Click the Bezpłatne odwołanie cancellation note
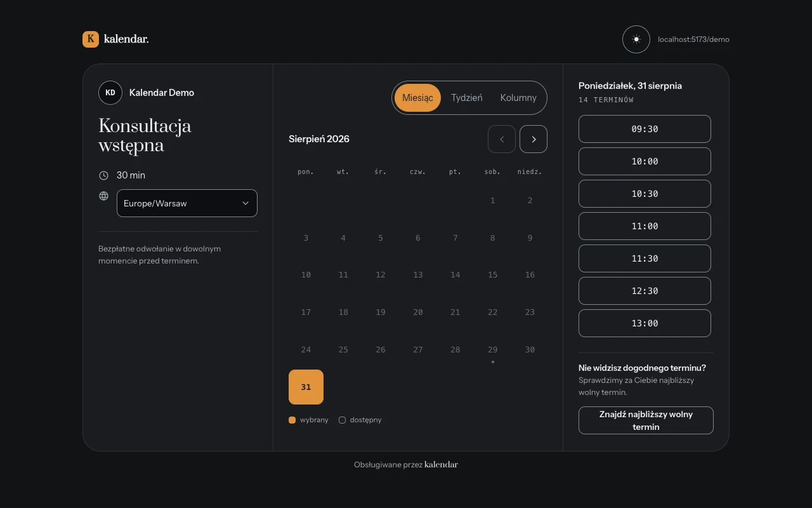The image size is (812, 508). point(160,255)
